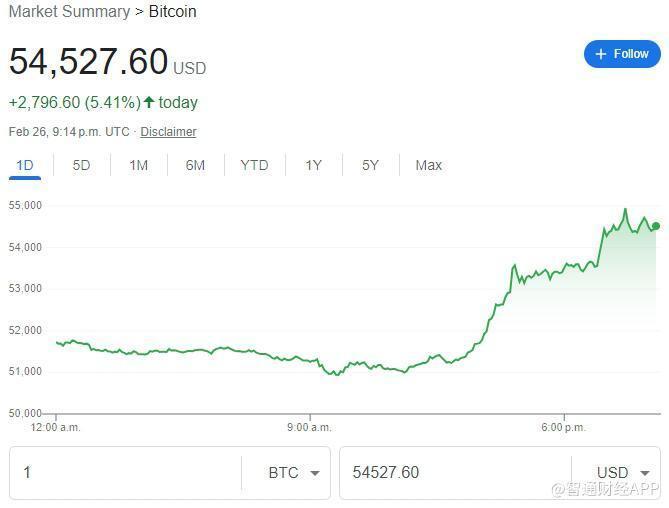Click the USD dropdown arrow

(x=644, y=474)
